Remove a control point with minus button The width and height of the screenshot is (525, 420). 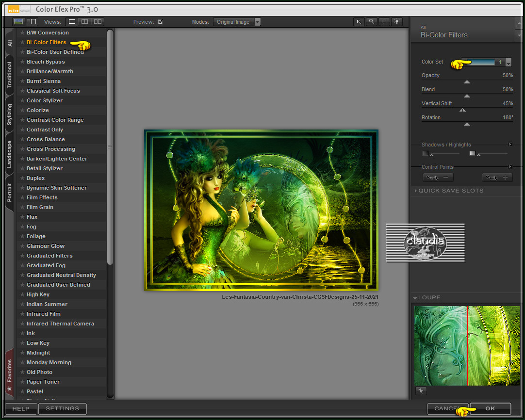[x=438, y=178]
